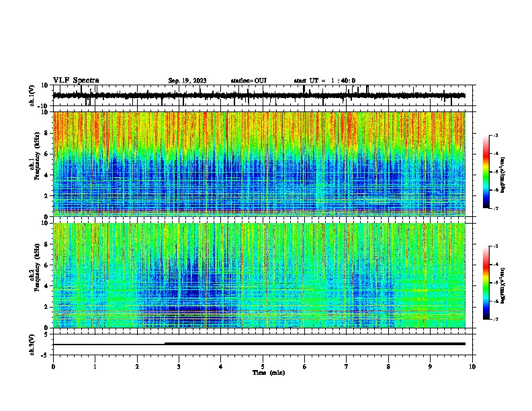Click the "ch.1(V)" axis label
Image resolution: width=532 pixels, height=411 pixels.
32,95
